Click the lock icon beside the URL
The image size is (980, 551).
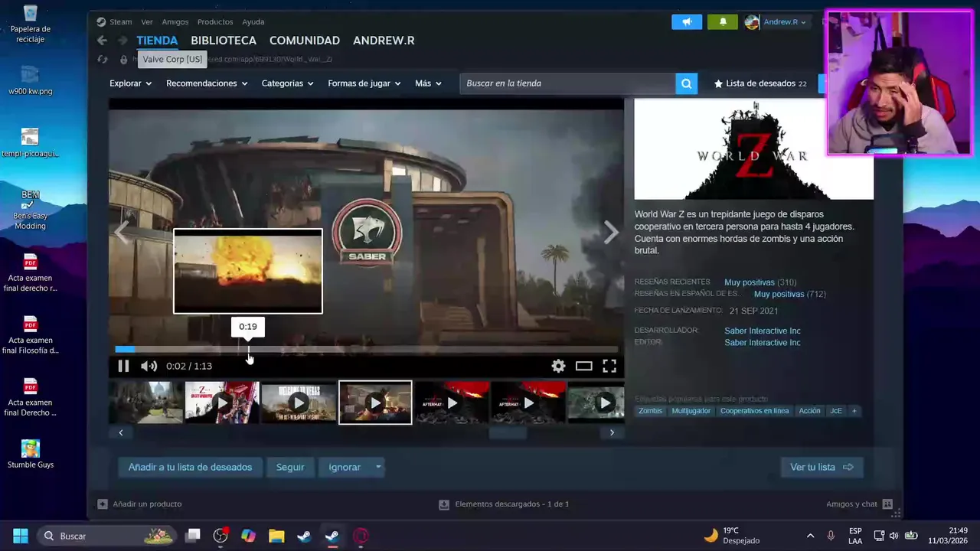click(123, 59)
